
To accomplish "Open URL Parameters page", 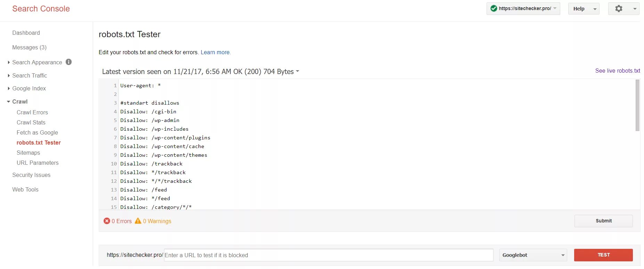I will (38, 163).
